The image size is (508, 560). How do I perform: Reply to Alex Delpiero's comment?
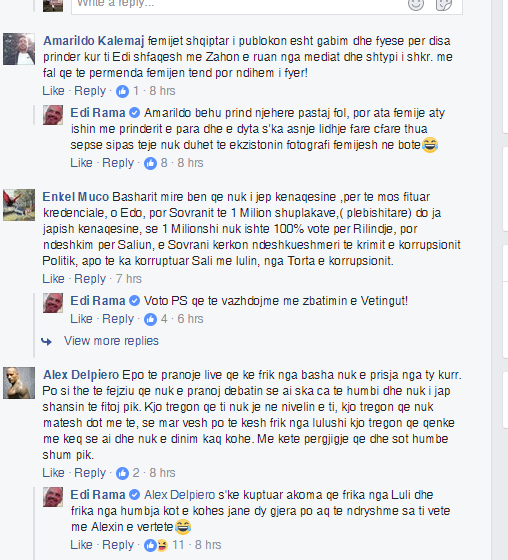click(90, 473)
